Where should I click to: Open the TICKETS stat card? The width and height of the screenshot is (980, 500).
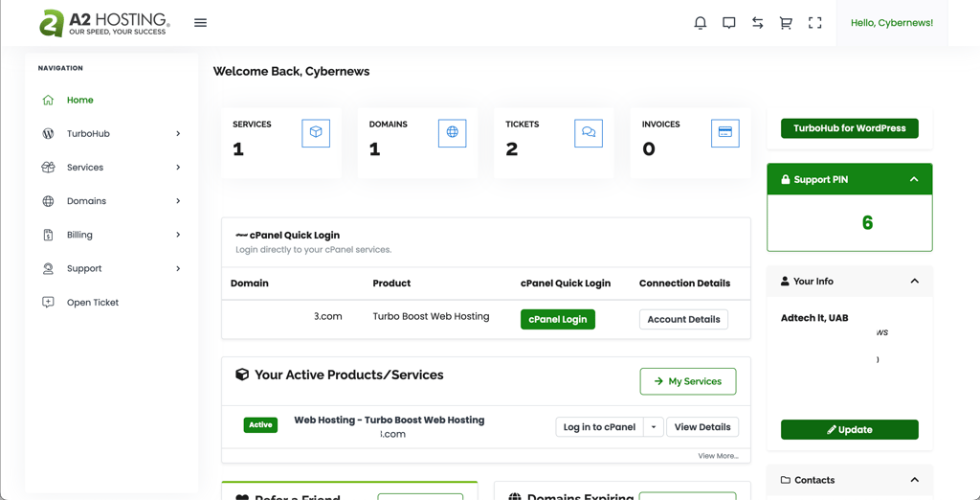(x=554, y=143)
